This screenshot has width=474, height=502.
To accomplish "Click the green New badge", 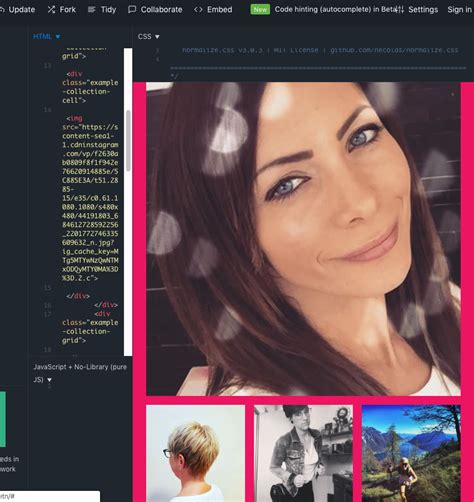I will 260,10.
